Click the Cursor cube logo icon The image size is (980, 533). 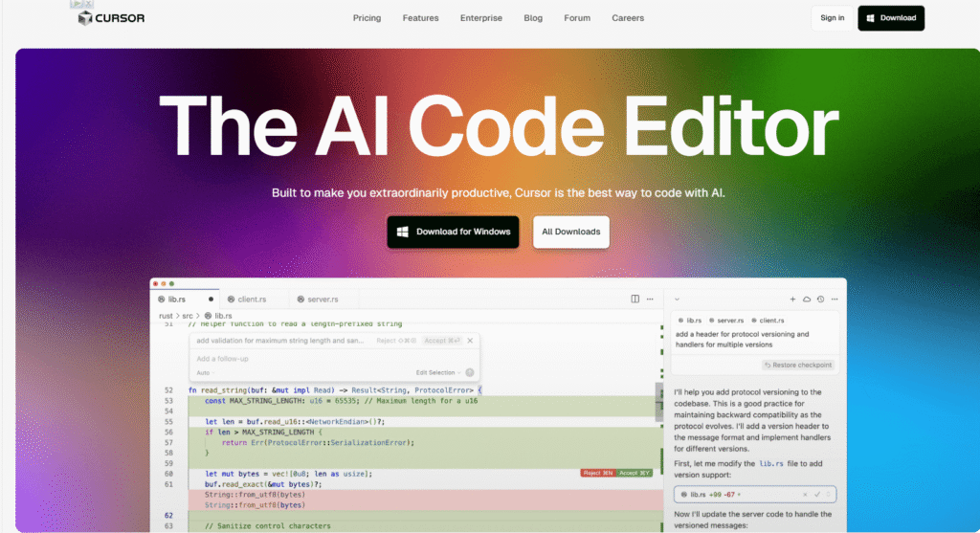pyautogui.click(x=84, y=18)
